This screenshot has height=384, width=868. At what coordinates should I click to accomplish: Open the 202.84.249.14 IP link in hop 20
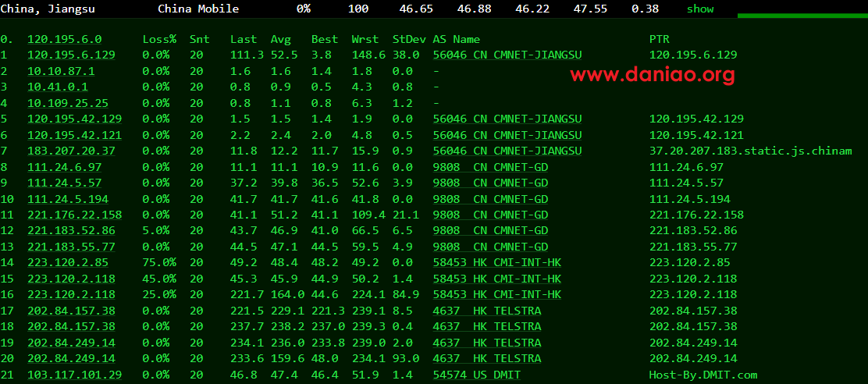pos(71,359)
